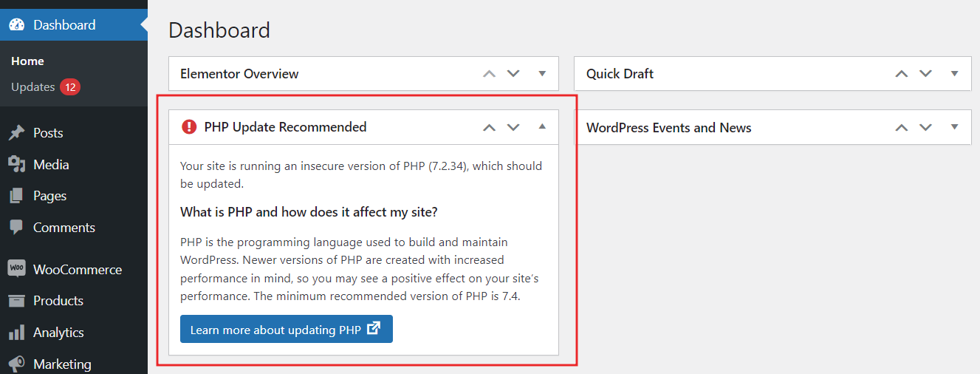Click the Comments speech bubble icon
This screenshot has height=374, width=980.
[x=16, y=228]
